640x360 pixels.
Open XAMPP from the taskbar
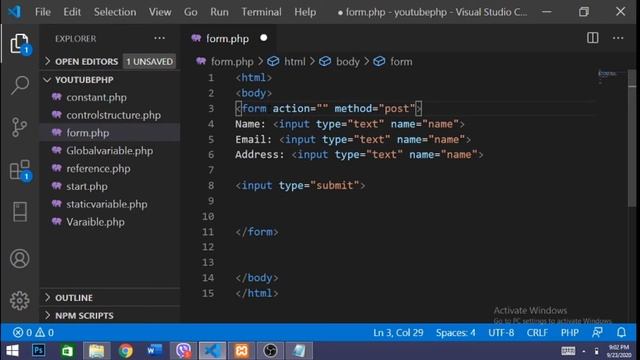tap(241, 351)
